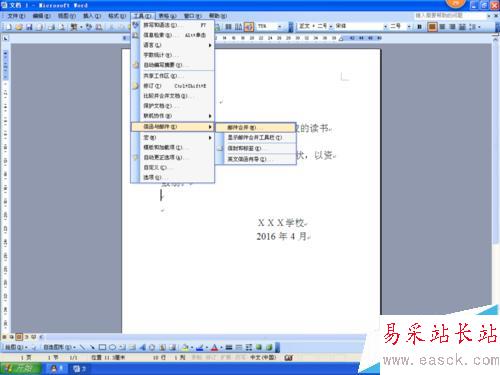Open 字数统计 in the Tools menu
This screenshot has width=500, height=375.
click(x=173, y=55)
